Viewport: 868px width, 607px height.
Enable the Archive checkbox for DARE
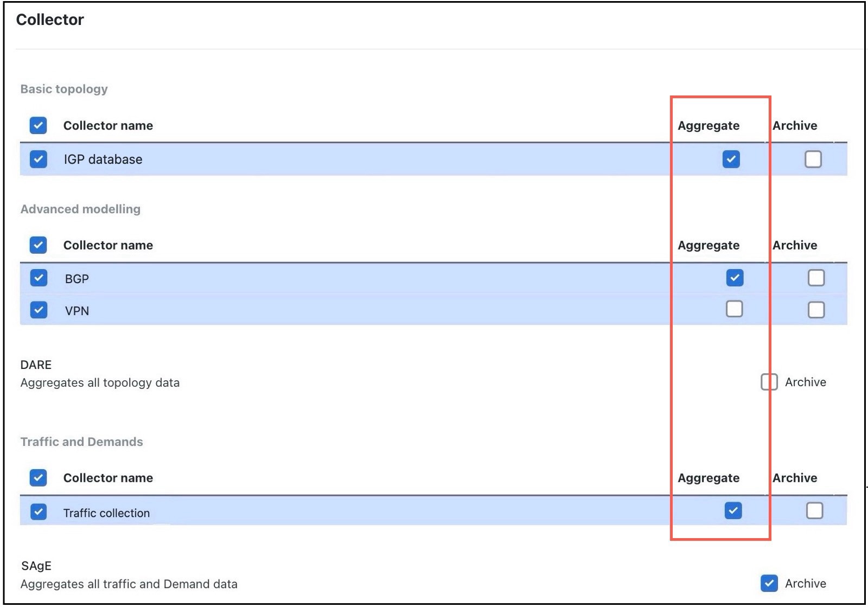[x=768, y=382]
